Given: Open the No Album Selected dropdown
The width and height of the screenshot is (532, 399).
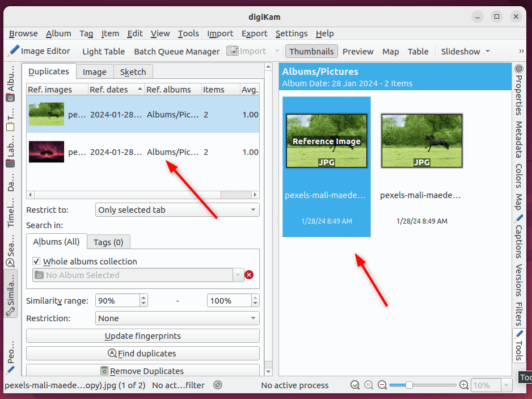Looking at the screenshot, I should [x=138, y=275].
